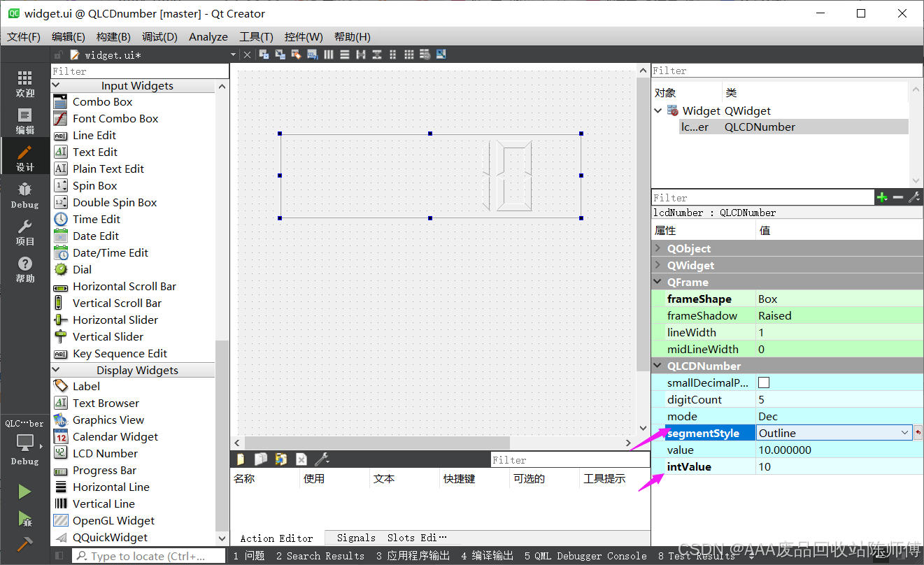The height and width of the screenshot is (565, 924).
Task: Switch to Edit Widgets mode
Action: click(x=264, y=55)
